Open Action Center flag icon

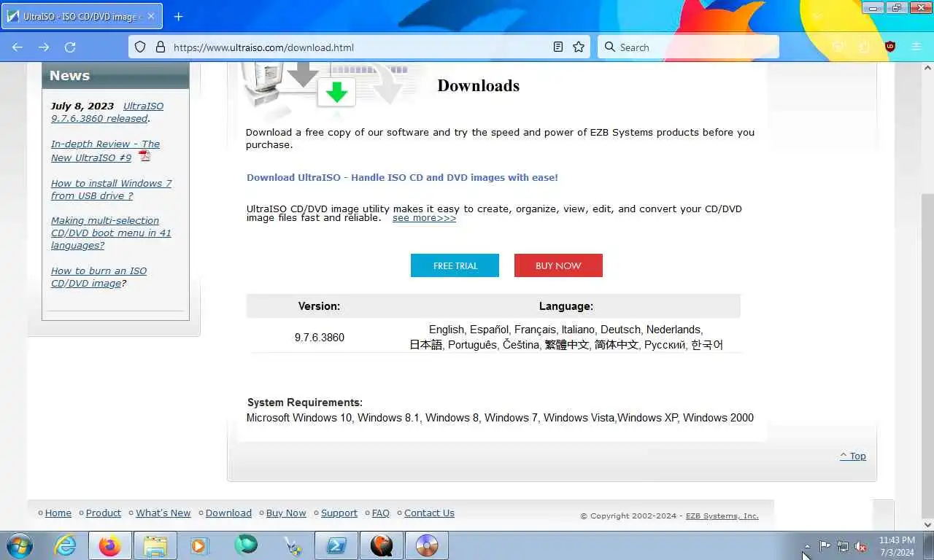825,546
